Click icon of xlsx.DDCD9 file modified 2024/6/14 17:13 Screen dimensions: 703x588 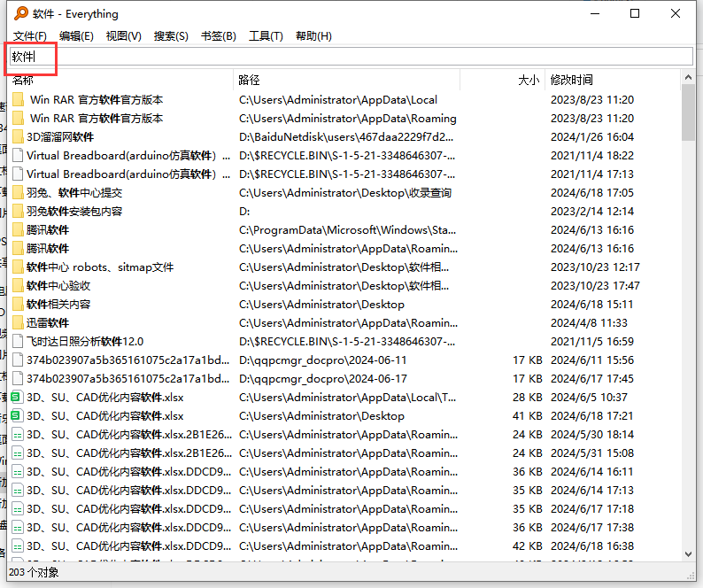(18, 491)
